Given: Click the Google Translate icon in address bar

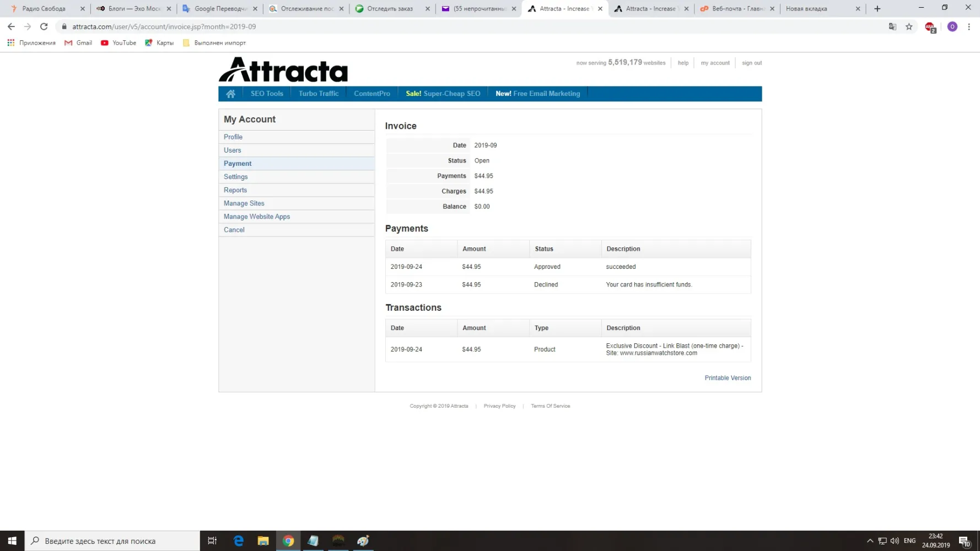Looking at the screenshot, I should click(892, 26).
